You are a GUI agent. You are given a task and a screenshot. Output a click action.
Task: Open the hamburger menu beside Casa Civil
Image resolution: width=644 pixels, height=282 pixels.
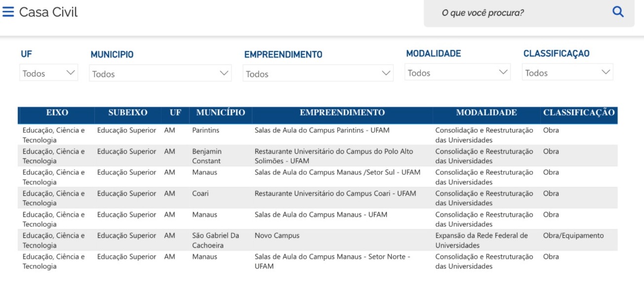coord(8,12)
